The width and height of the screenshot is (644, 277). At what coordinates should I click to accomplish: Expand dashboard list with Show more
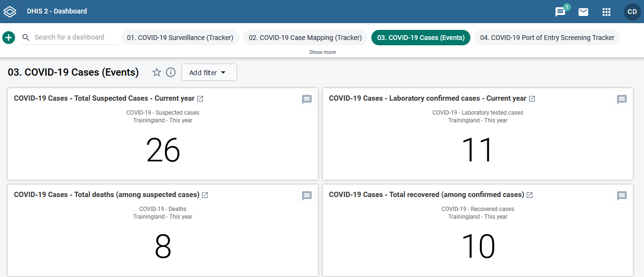click(x=322, y=52)
